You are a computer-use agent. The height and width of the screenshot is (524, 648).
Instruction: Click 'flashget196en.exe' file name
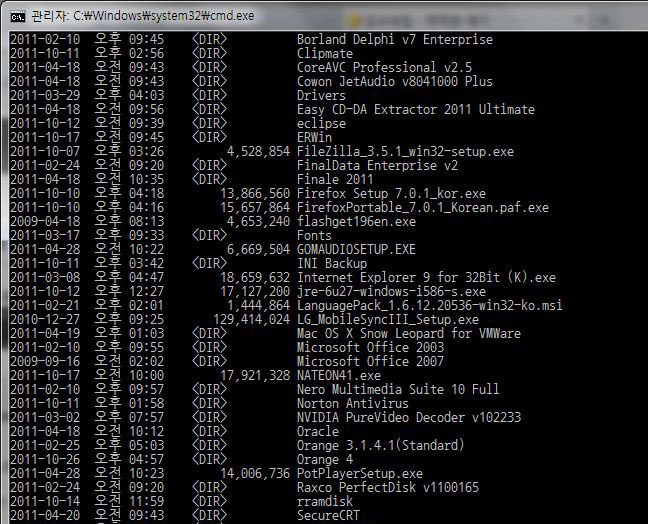356,222
